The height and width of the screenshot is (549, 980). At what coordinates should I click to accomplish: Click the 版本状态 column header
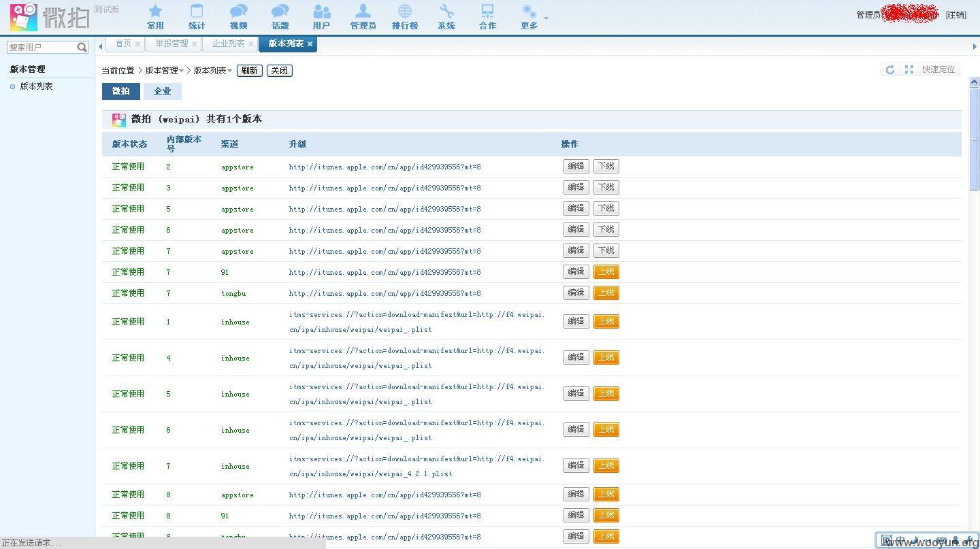pyautogui.click(x=129, y=144)
